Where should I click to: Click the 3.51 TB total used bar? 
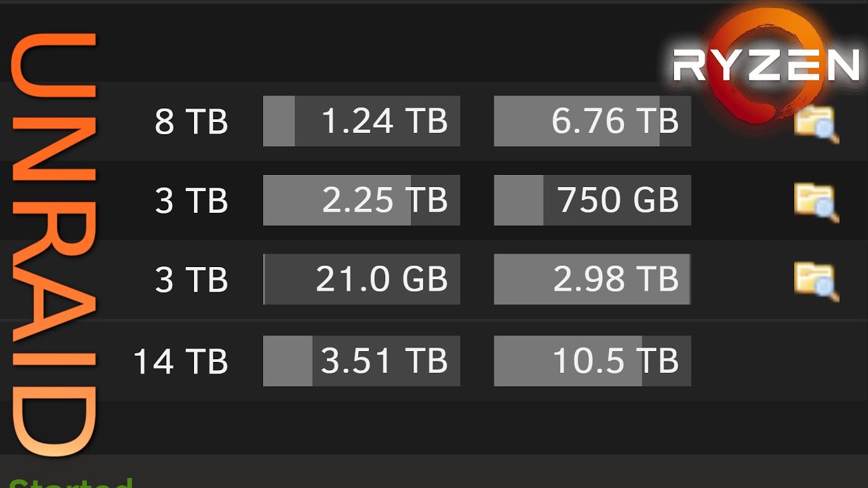[361, 361]
